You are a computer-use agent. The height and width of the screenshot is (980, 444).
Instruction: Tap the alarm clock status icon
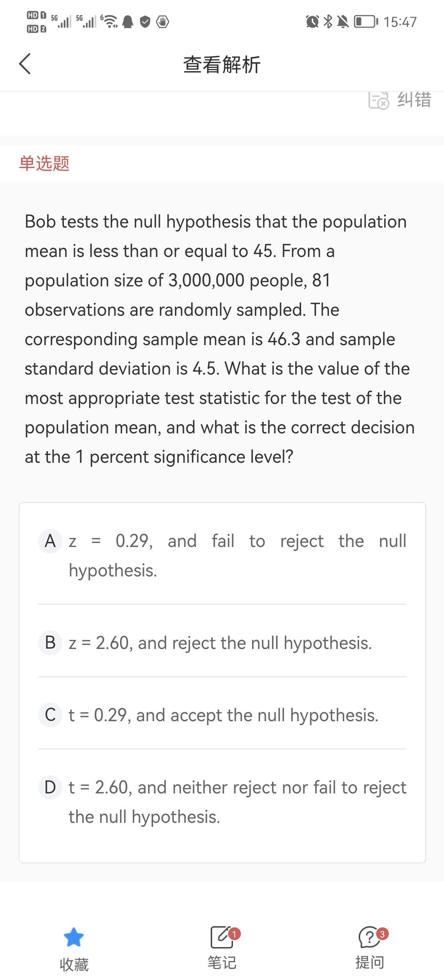[x=312, y=22]
